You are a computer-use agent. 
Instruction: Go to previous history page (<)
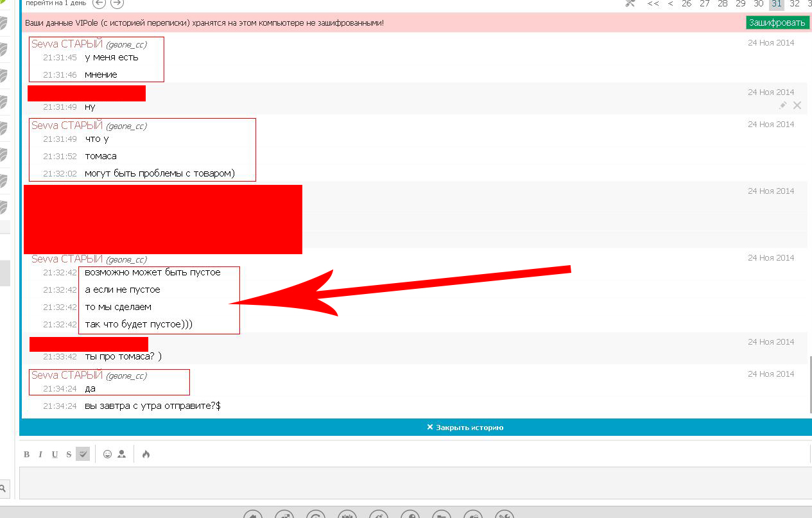(x=670, y=4)
